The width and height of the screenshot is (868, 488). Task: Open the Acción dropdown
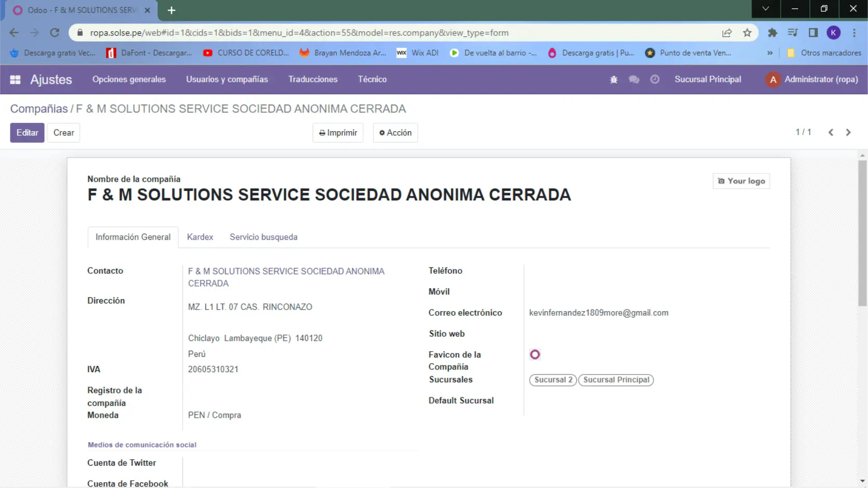point(395,133)
